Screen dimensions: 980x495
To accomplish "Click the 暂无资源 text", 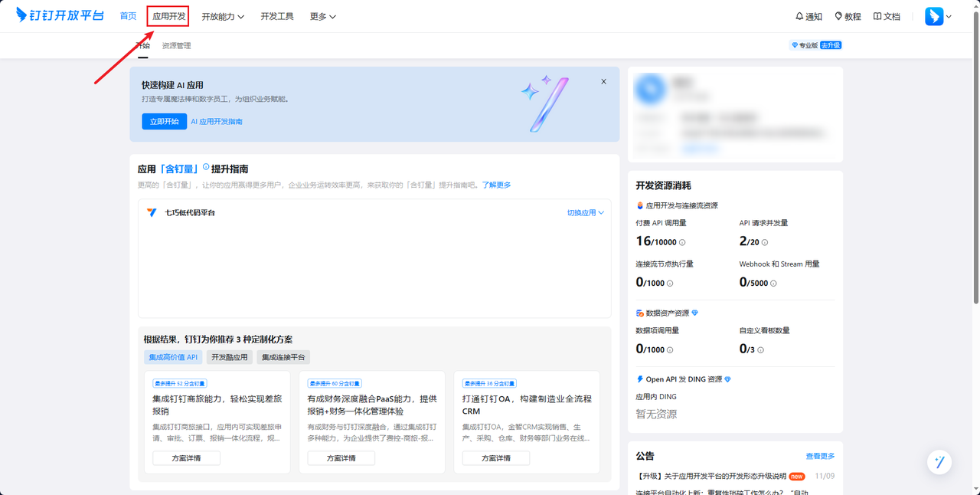I will (656, 414).
